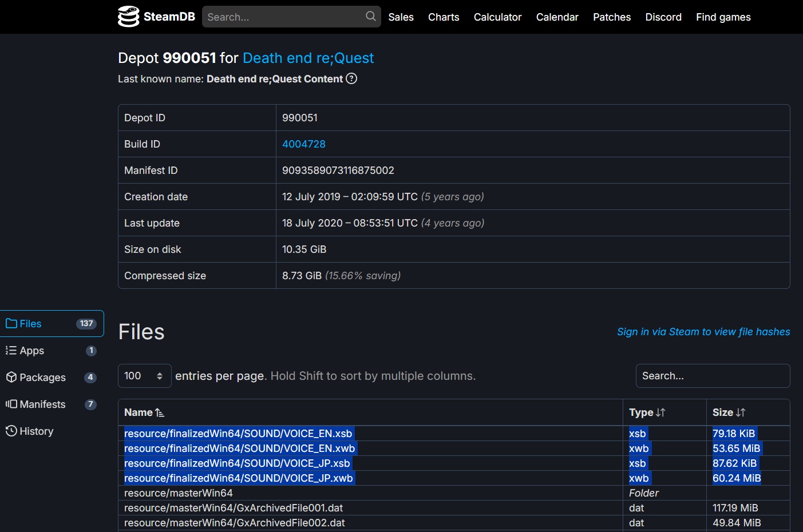The height and width of the screenshot is (532, 803).
Task: Click the help question mark icon
Action: 351,79
